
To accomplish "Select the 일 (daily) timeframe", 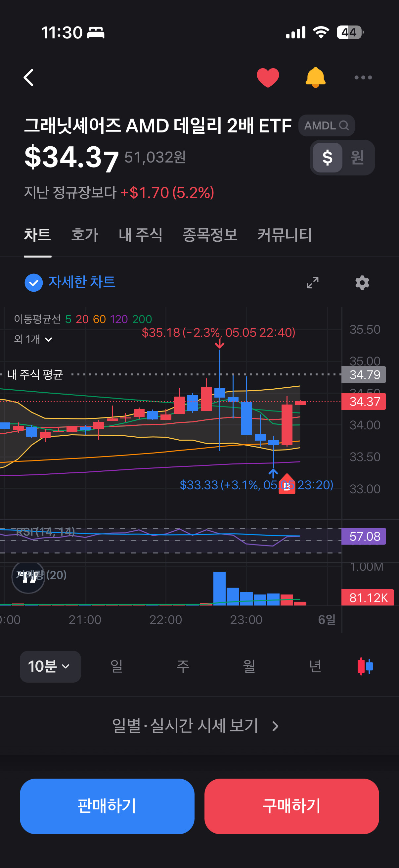I will (116, 666).
